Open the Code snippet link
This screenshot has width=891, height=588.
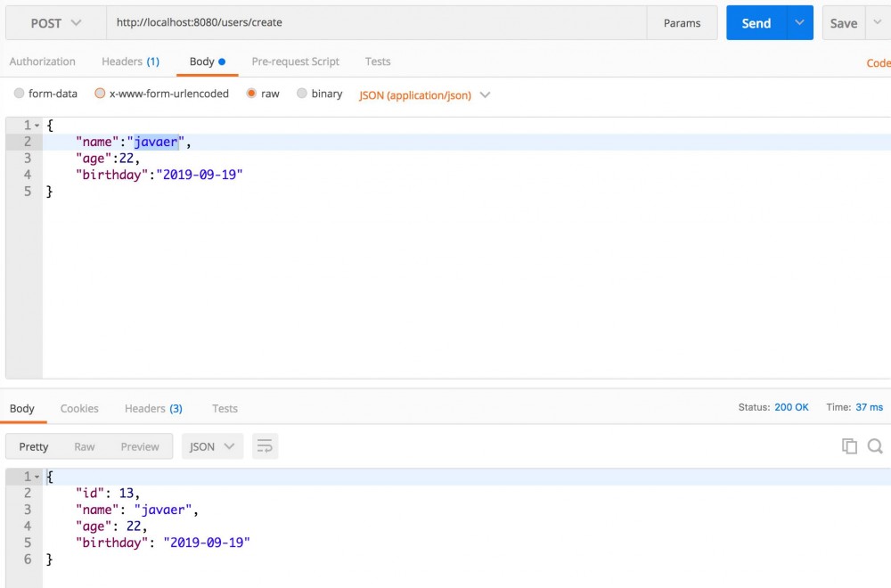click(879, 63)
